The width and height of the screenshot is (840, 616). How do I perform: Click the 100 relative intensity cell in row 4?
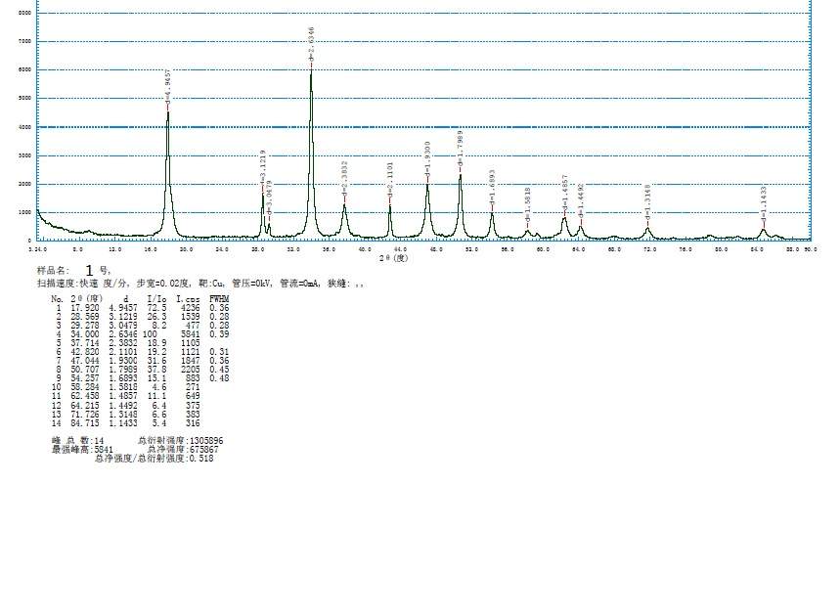[x=150, y=334]
